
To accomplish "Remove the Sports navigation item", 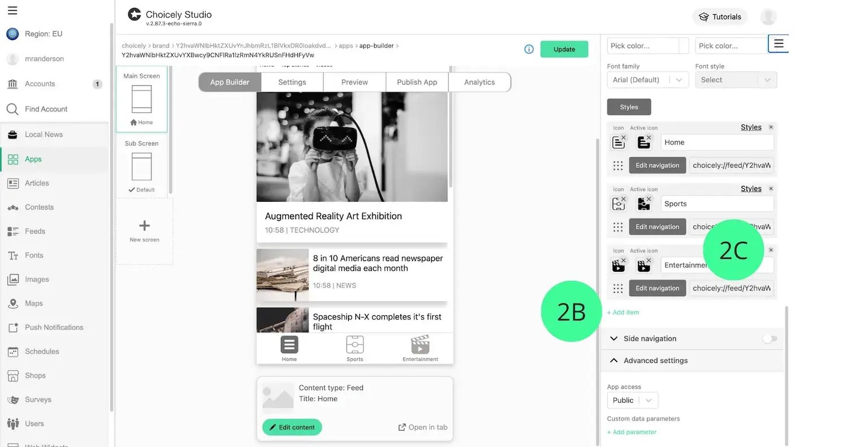I will [x=771, y=188].
